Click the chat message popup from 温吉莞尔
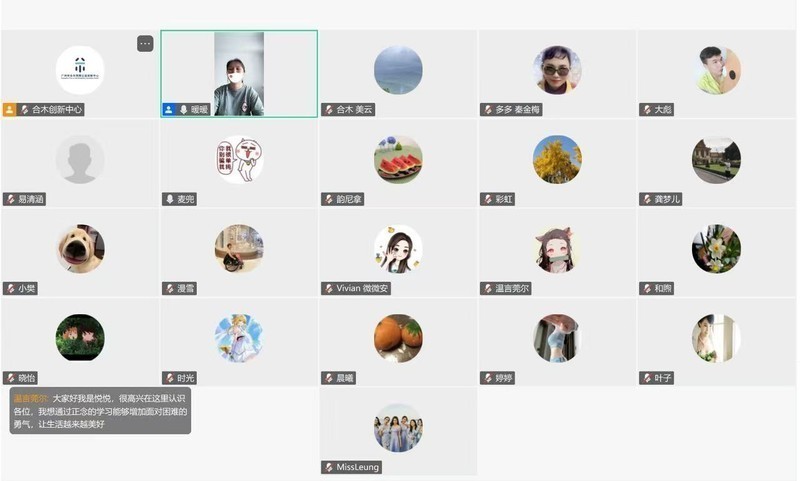Viewport: 800px width, 481px height. click(x=100, y=411)
